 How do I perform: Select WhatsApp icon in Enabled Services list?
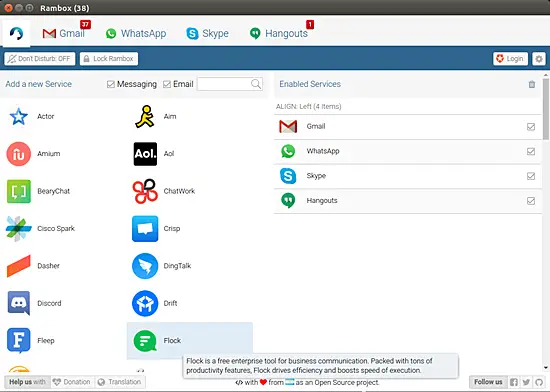coord(288,151)
